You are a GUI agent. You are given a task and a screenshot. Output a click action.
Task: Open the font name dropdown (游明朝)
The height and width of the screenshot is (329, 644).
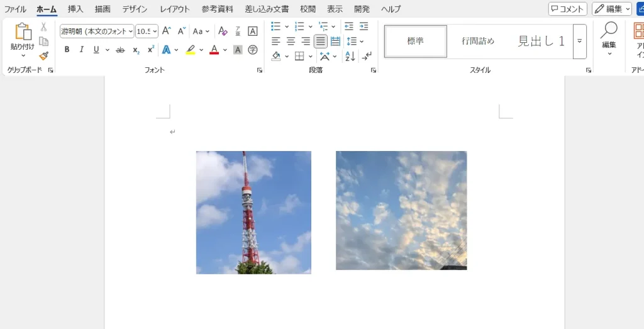coord(97,31)
